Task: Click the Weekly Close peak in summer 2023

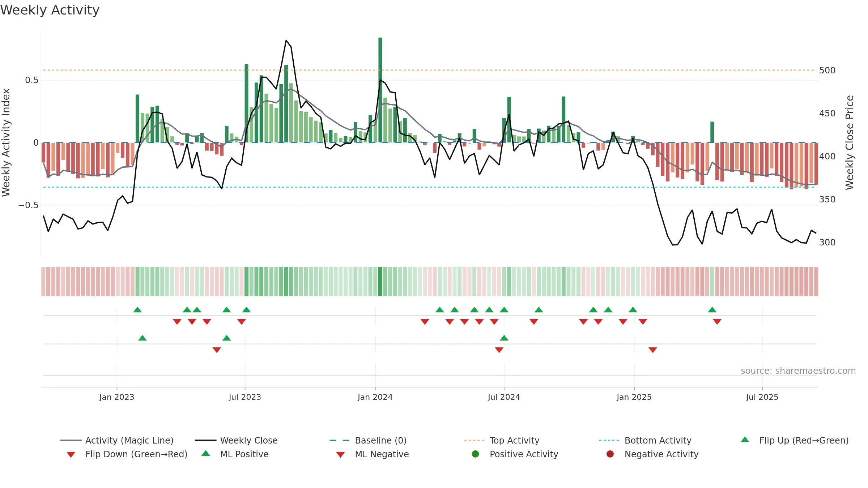Action: click(286, 40)
